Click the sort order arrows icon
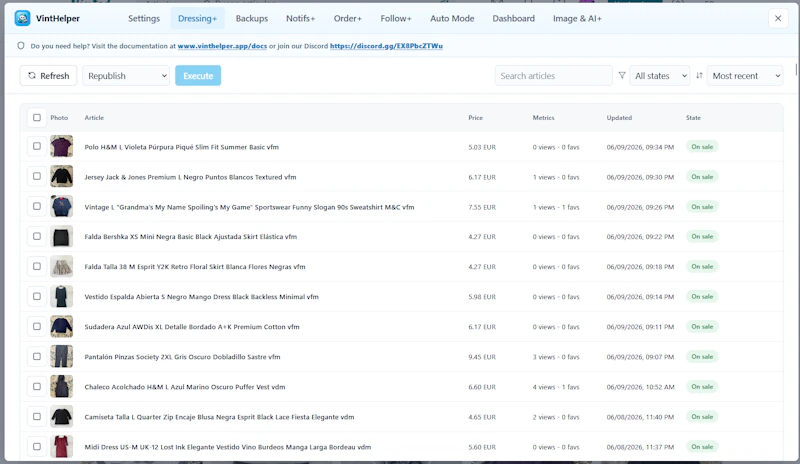This screenshot has height=464, width=800. pos(699,76)
